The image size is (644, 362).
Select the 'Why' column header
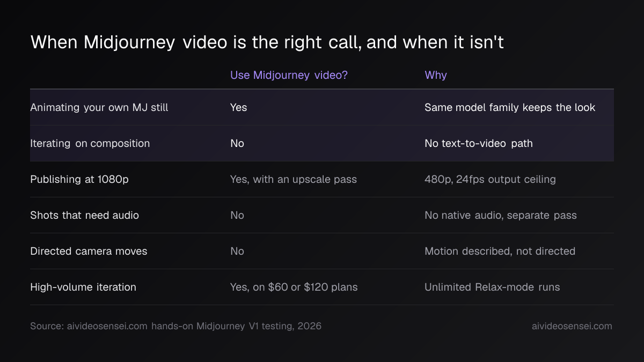[x=436, y=75]
